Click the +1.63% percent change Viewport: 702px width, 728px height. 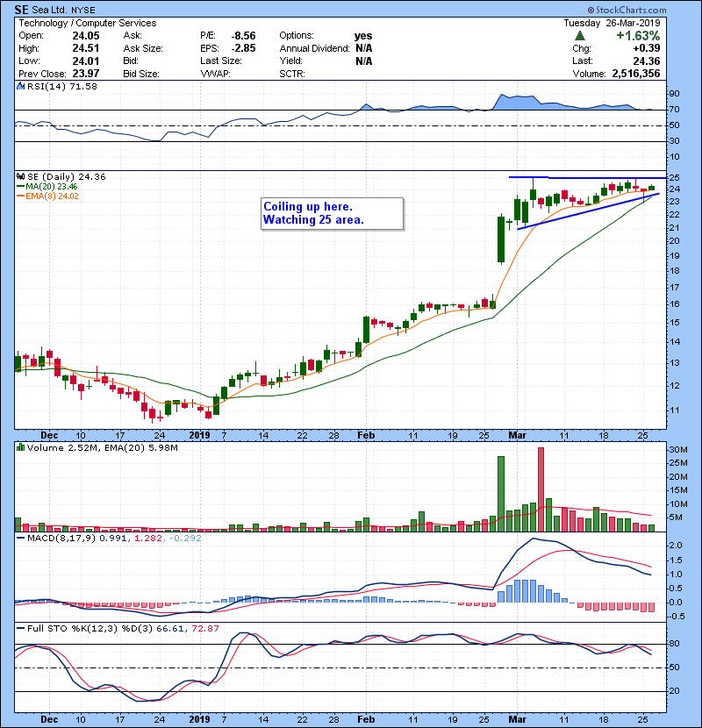point(638,36)
